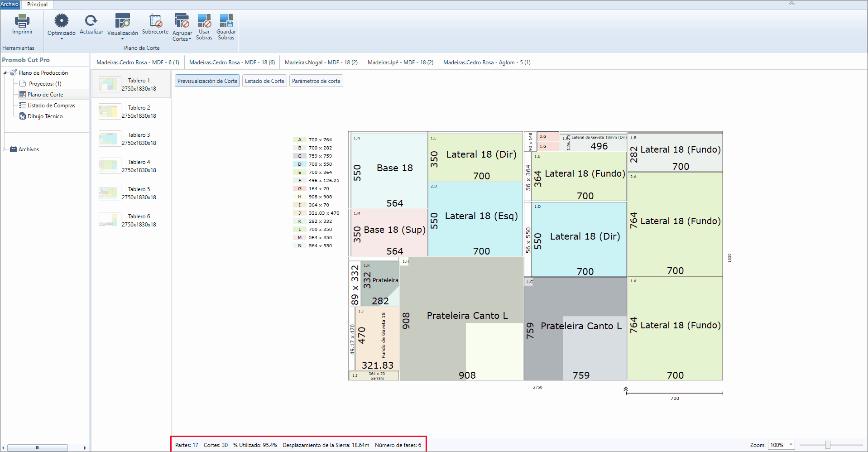Open the Archivo menu
868x452 pixels.
[10, 4]
